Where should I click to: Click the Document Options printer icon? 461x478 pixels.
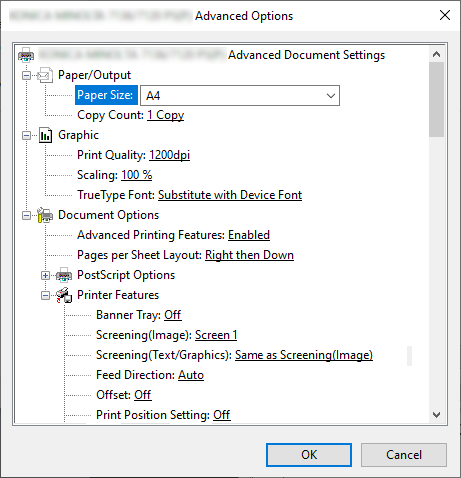tap(45, 215)
